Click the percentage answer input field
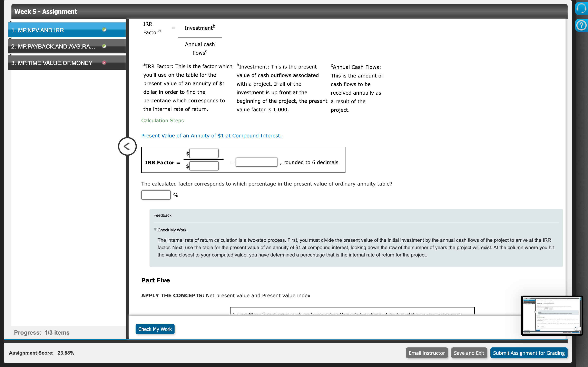The height and width of the screenshot is (367, 588). point(156,195)
